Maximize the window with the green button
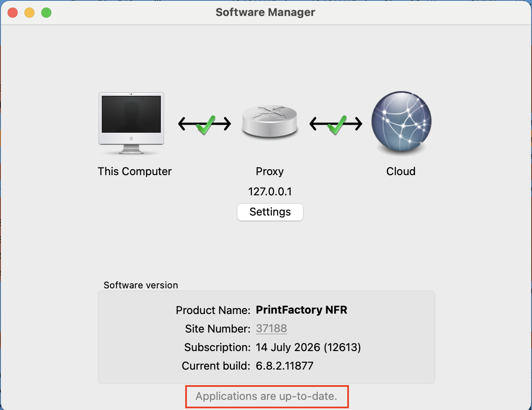Image resolution: width=532 pixels, height=410 pixels. point(46,13)
